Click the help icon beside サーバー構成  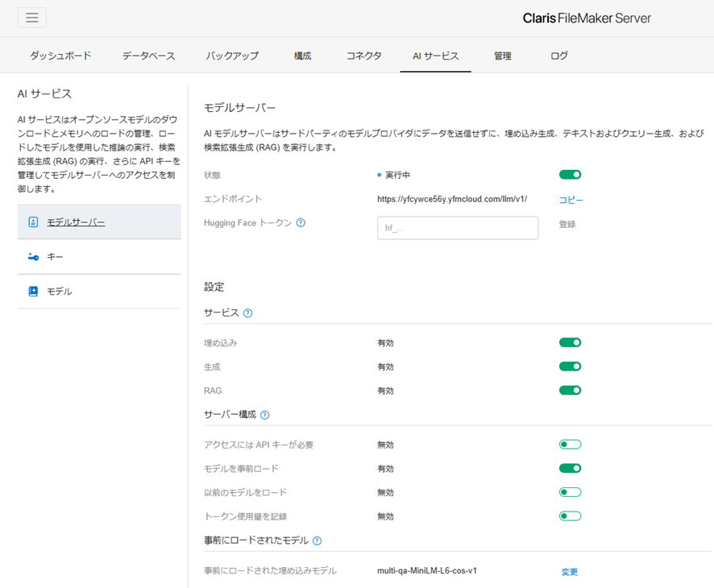pos(264,415)
